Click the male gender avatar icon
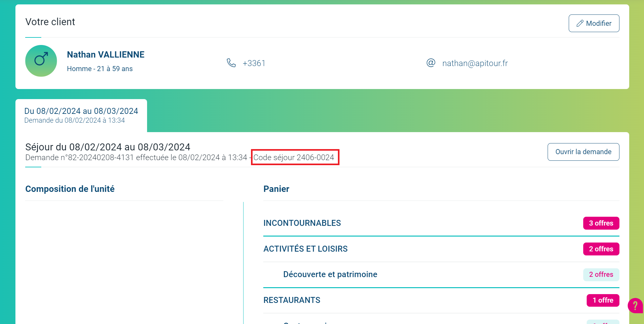The image size is (644, 324). [x=41, y=61]
